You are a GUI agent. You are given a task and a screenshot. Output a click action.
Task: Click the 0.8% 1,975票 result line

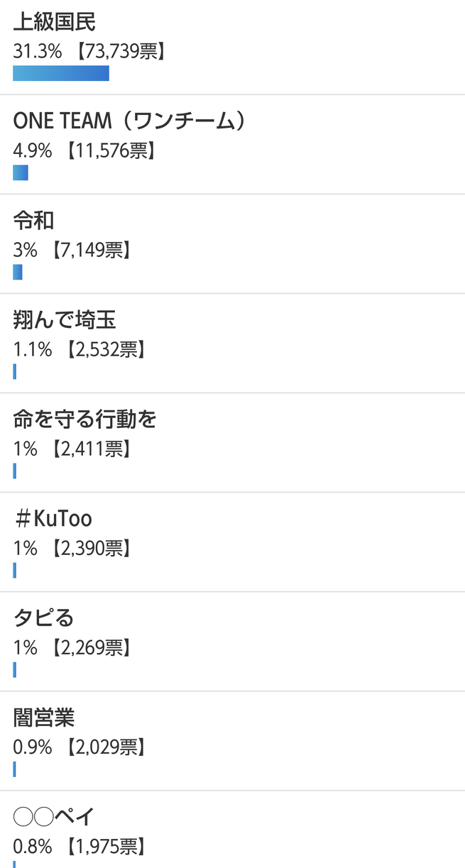pos(80,847)
